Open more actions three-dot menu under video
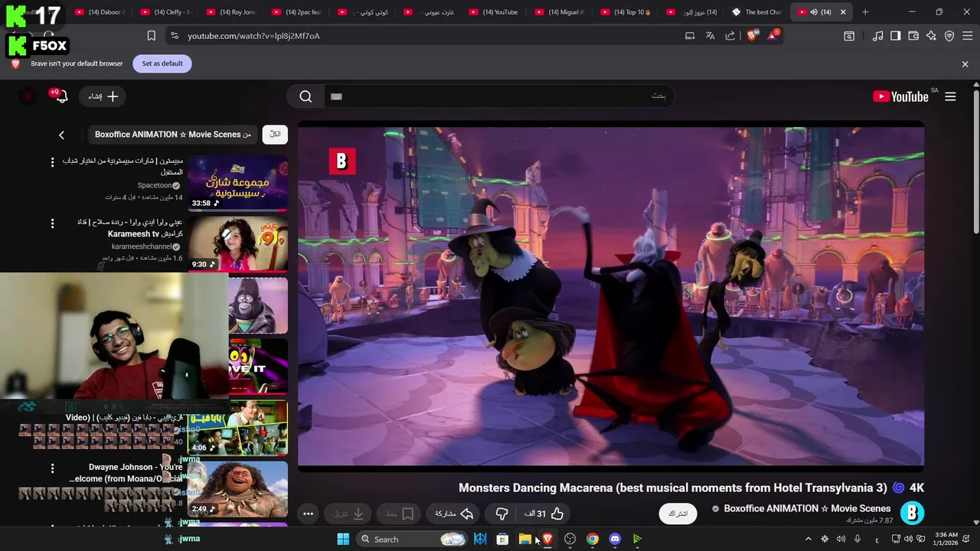The image size is (980, 551). click(308, 514)
